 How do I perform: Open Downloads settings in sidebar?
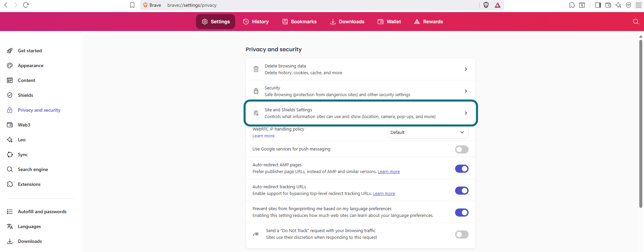tap(30, 241)
